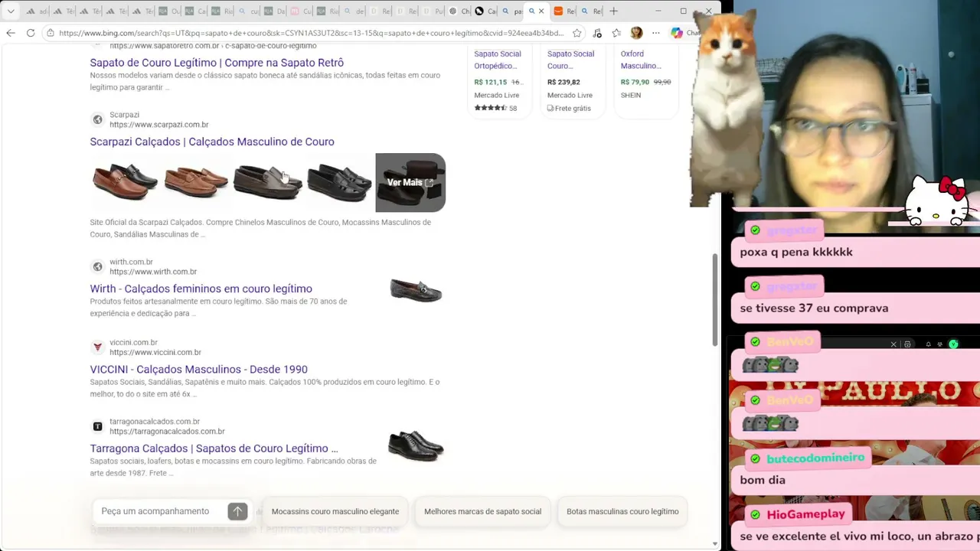Click the star rating with 58 reviews

pyautogui.click(x=495, y=108)
